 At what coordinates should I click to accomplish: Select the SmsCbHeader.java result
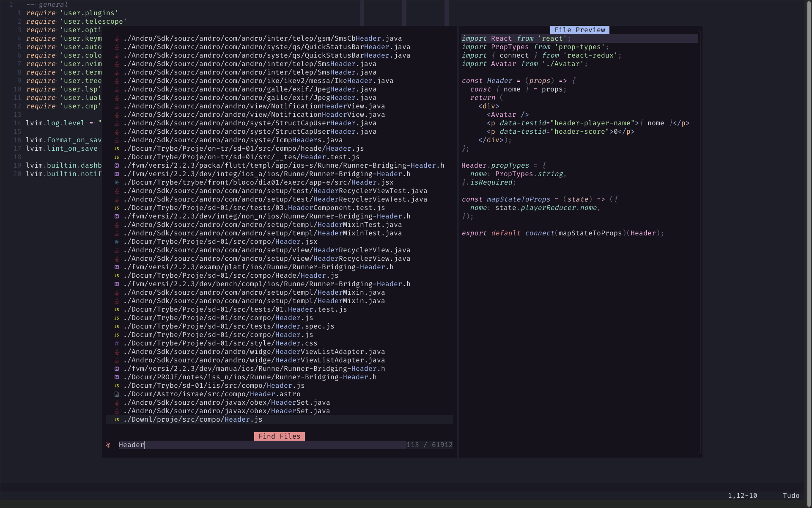click(262, 39)
